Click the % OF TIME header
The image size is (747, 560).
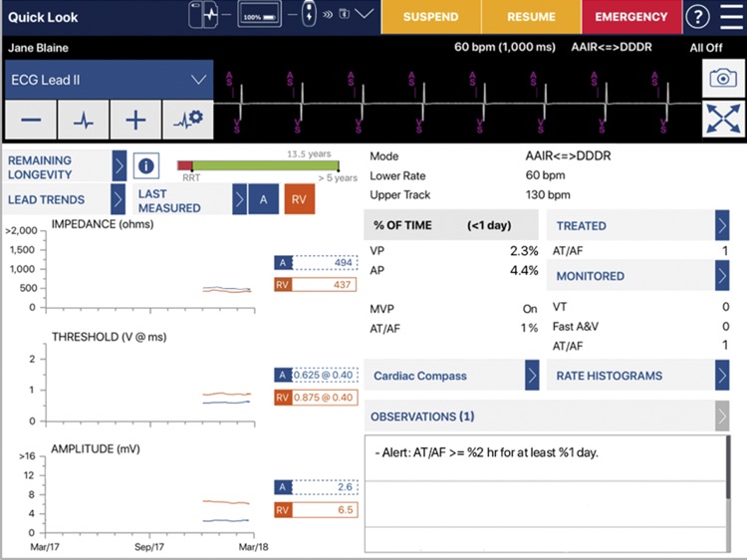450,225
